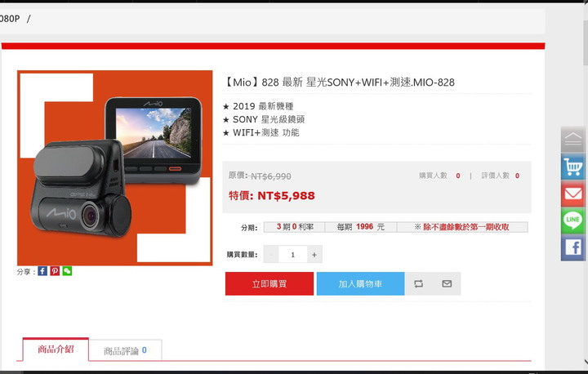Open the 商品評論 reviews tab

click(x=125, y=350)
